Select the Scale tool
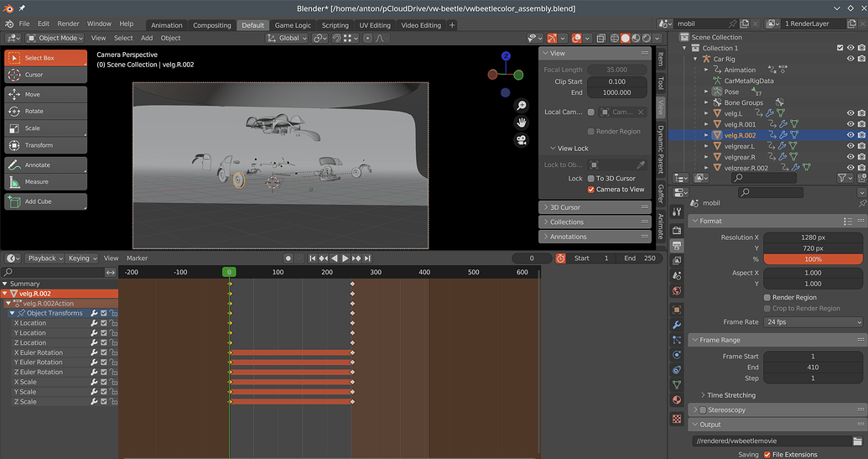This screenshot has height=459, width=868. 45,128
